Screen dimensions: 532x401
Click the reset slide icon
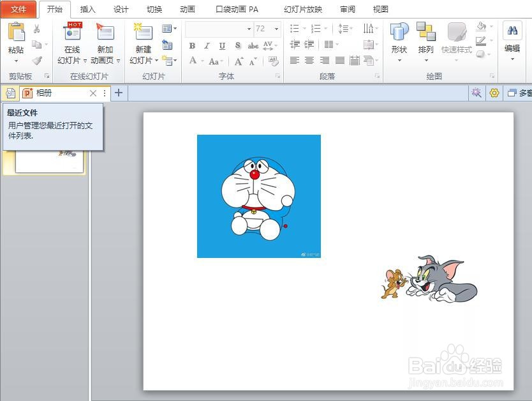(167, 45)
